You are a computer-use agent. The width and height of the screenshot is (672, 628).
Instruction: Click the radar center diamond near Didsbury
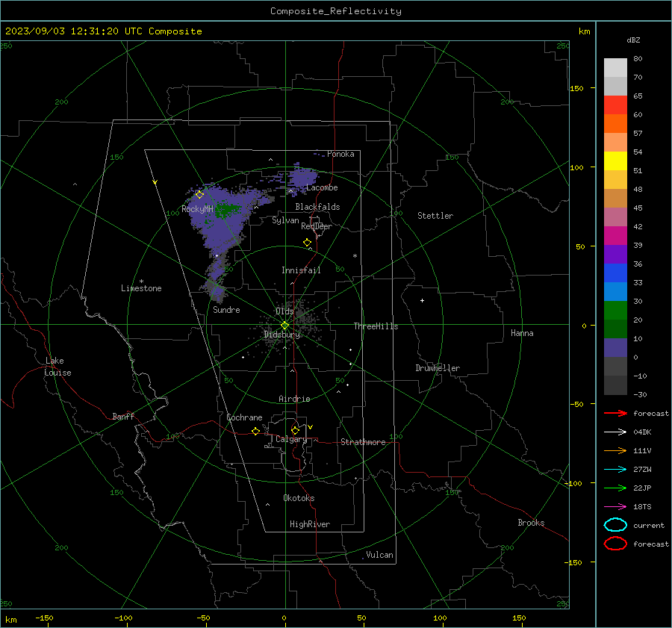285,325
